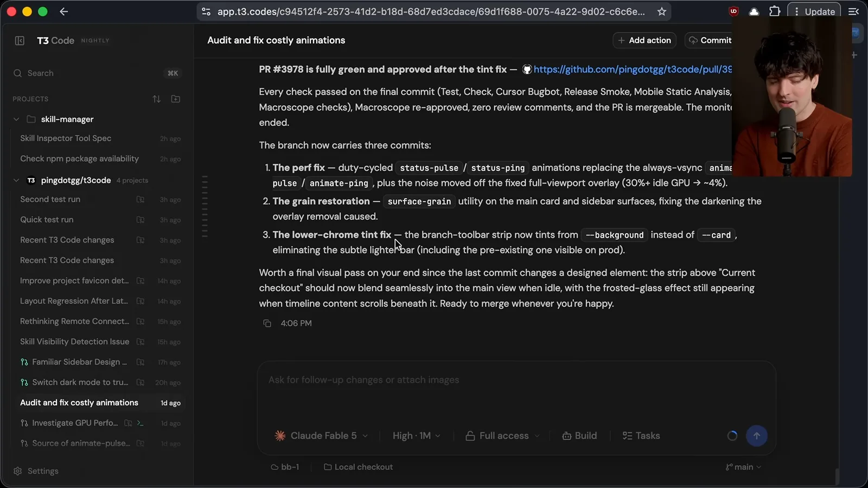Click the browser Update button
This screenshot has width=868, height=488.
[x=814, y=11]
